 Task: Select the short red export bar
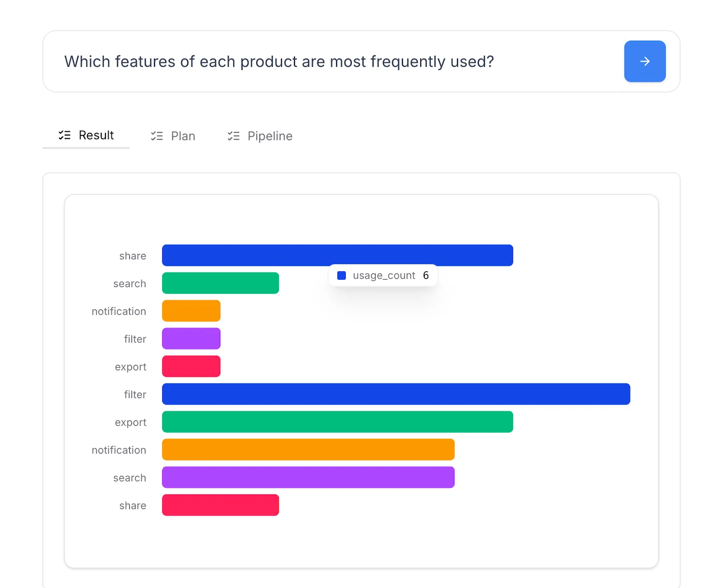pos(191,366)
